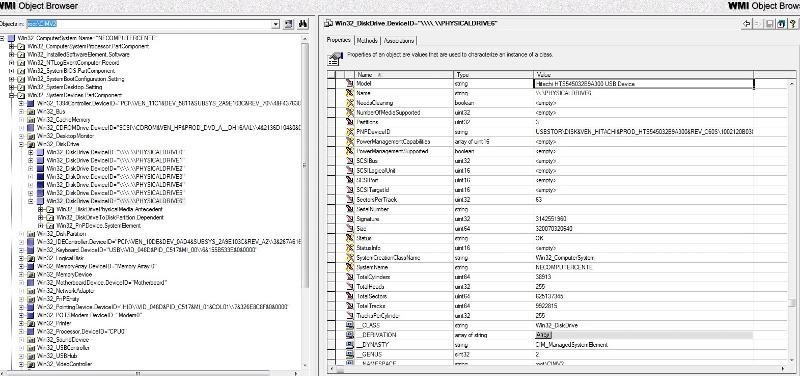The width and height of the screenshot is (800, 376).
Task: Expand the Win32_DiskDriveToDiskPartition.Dependent node
Action: click(x=41, y=217)
